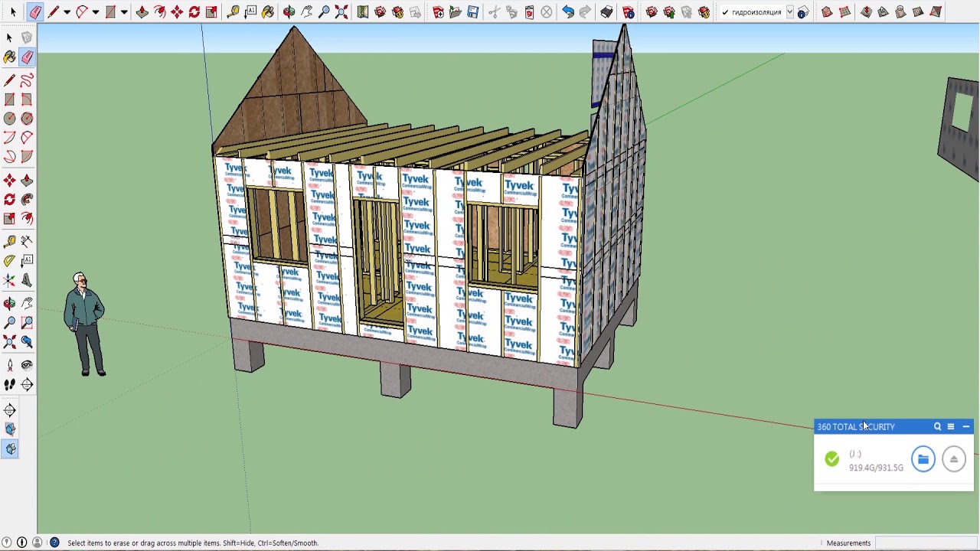Activate Push/Pull tool in top toolbar
The height and width of the screenshot is (551, 980).
[142, 11]
